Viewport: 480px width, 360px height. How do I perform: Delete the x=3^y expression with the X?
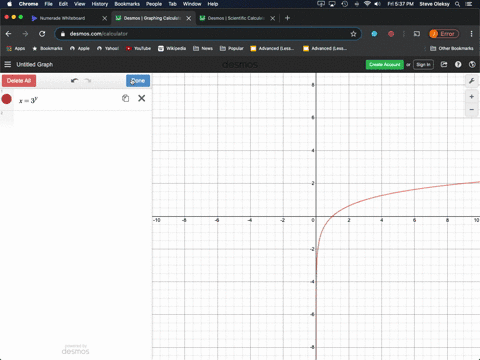(142, 98)
